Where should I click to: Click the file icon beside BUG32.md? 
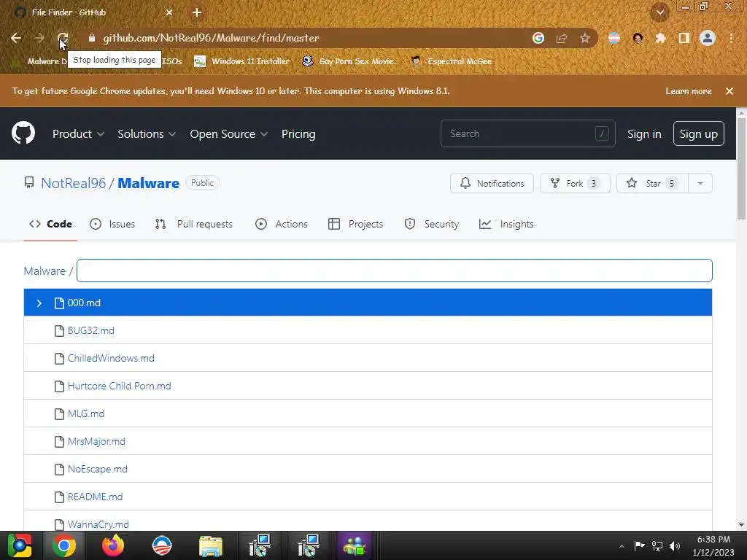pos(59,331)
